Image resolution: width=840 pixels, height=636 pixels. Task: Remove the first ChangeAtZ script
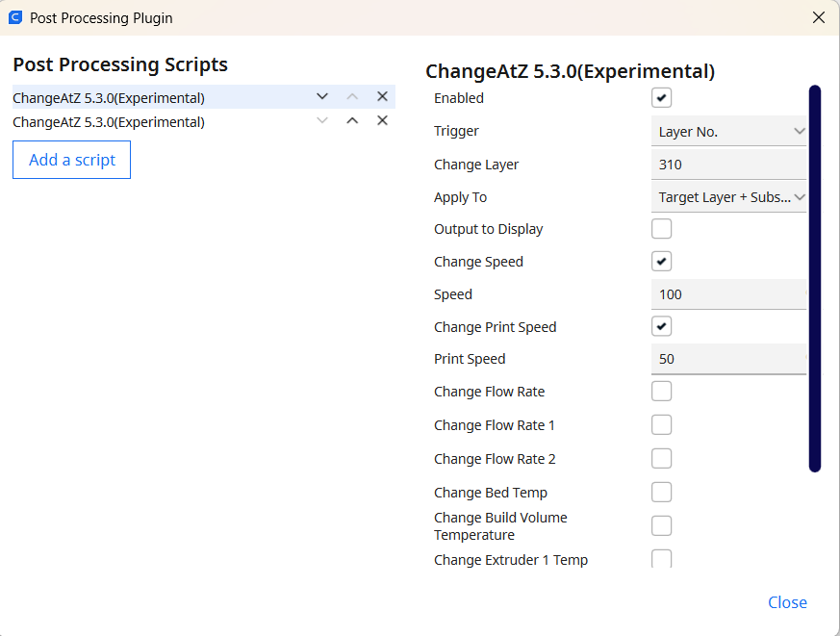pos(382,96)
